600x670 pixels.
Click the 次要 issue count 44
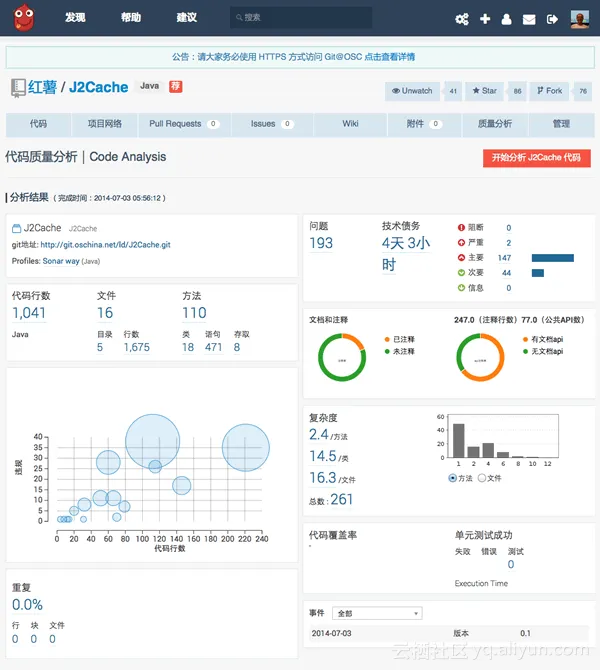(x=506, y=273)
